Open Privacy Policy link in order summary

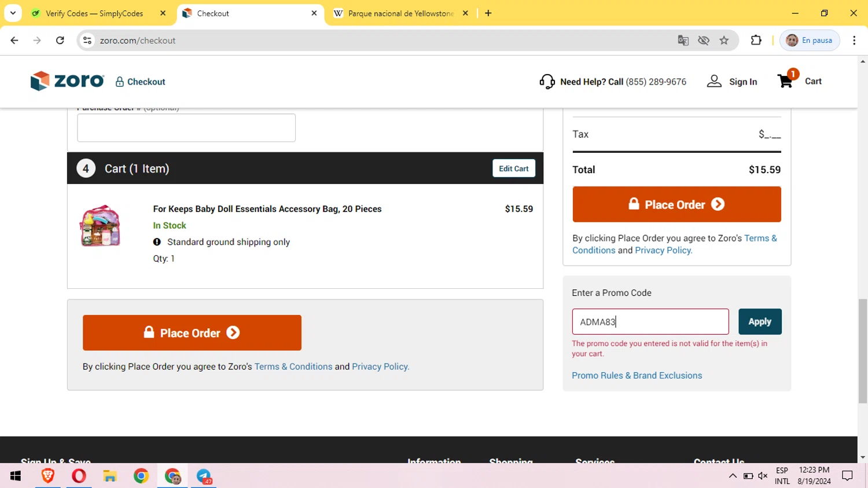663,250
